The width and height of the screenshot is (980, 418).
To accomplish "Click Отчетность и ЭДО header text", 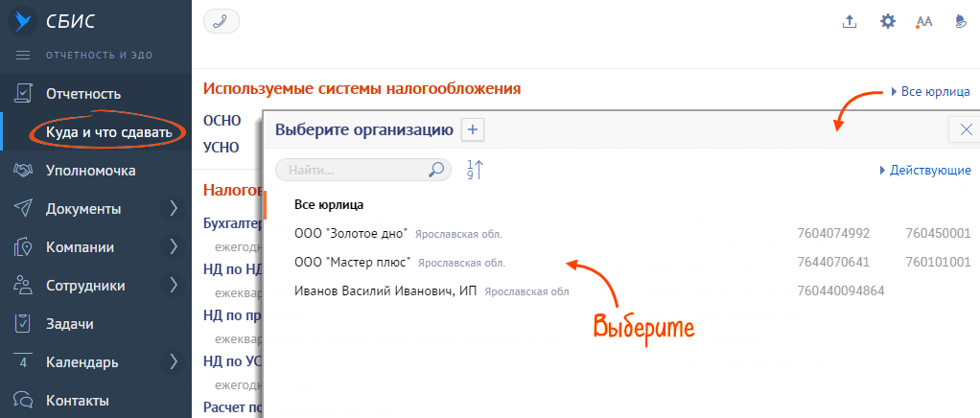I will coord(99,56).
